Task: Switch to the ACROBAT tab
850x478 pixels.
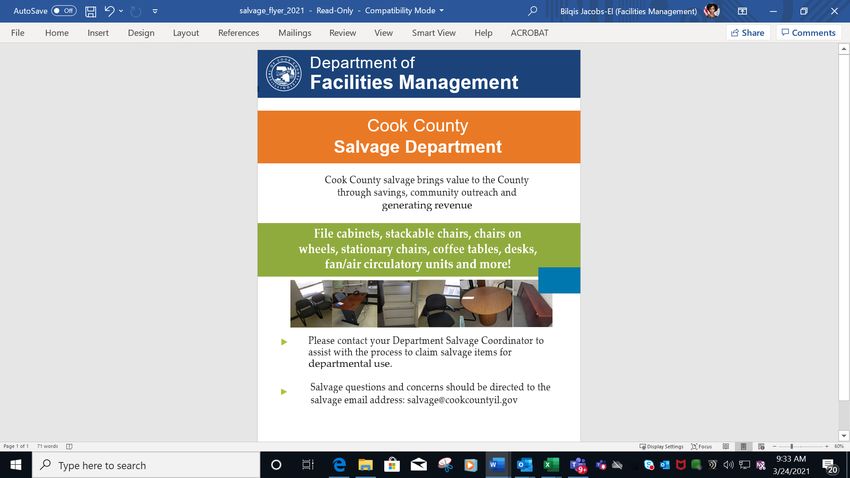Action: pos(530,33)
